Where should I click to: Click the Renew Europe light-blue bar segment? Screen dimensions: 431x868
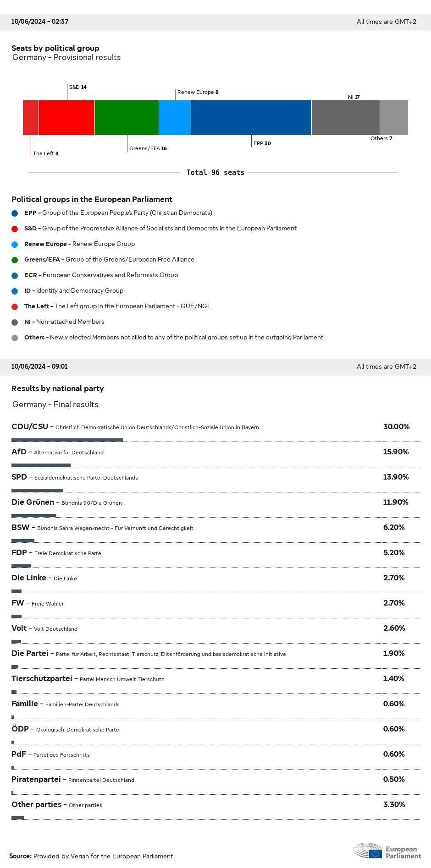point(175,118)
